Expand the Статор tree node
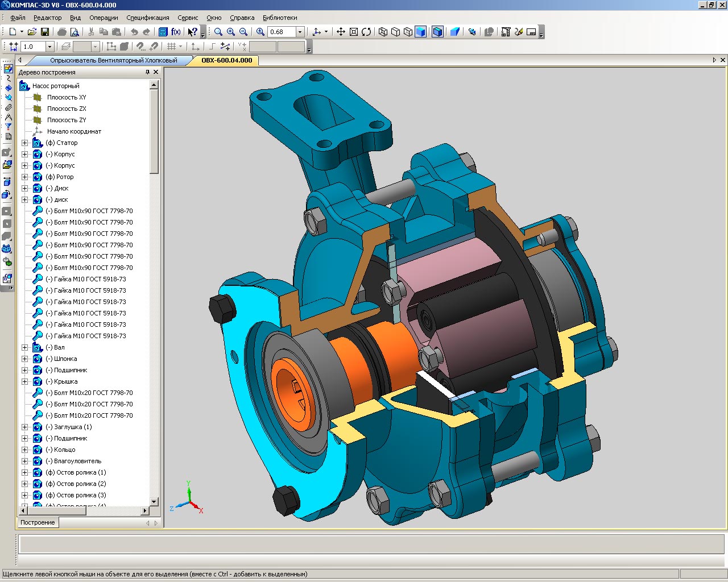 click(x=24, y=143)
